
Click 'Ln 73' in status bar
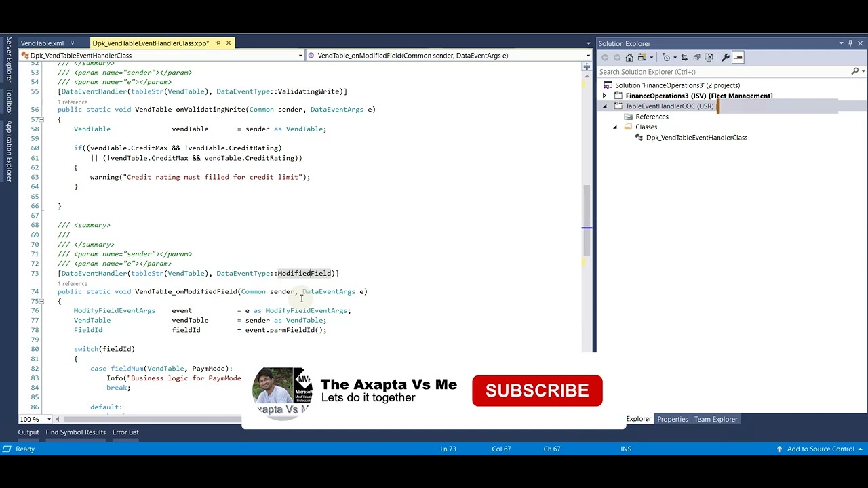coord(448,449)
